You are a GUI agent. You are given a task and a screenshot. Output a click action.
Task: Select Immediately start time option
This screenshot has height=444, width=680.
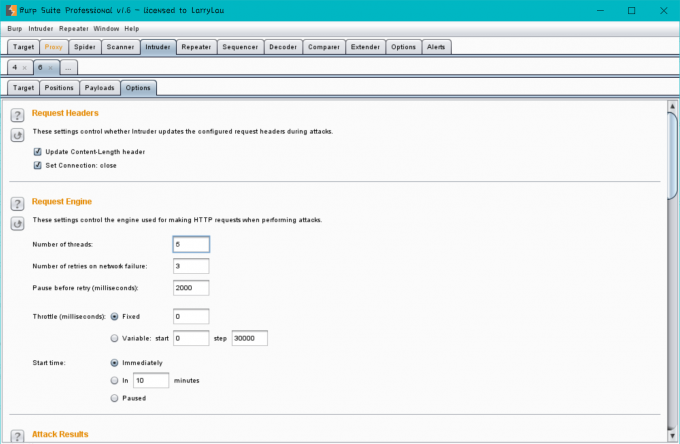point(114,362)
